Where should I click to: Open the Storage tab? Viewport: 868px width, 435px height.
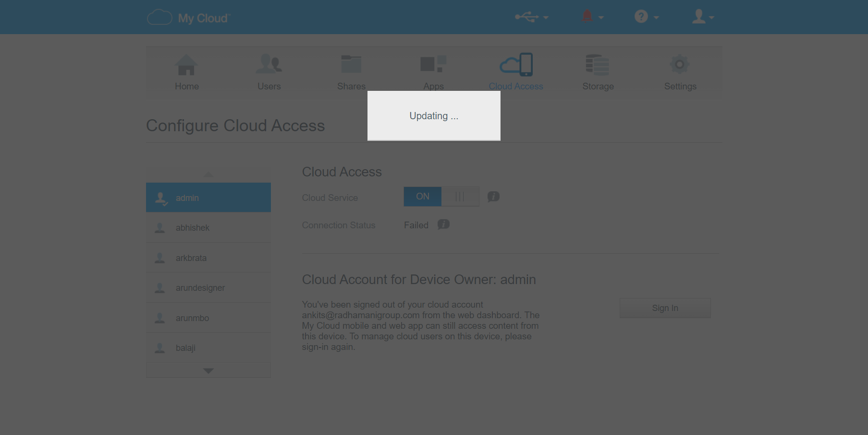pos(598,72)
